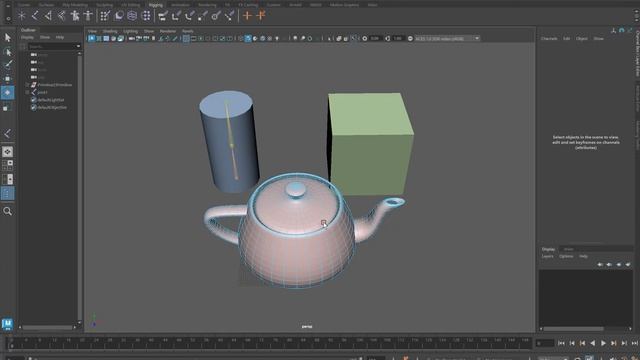640x360 pixels.
Task: Select the Locator icon on the Rigging shelf
Action: [x=22, y=16]
